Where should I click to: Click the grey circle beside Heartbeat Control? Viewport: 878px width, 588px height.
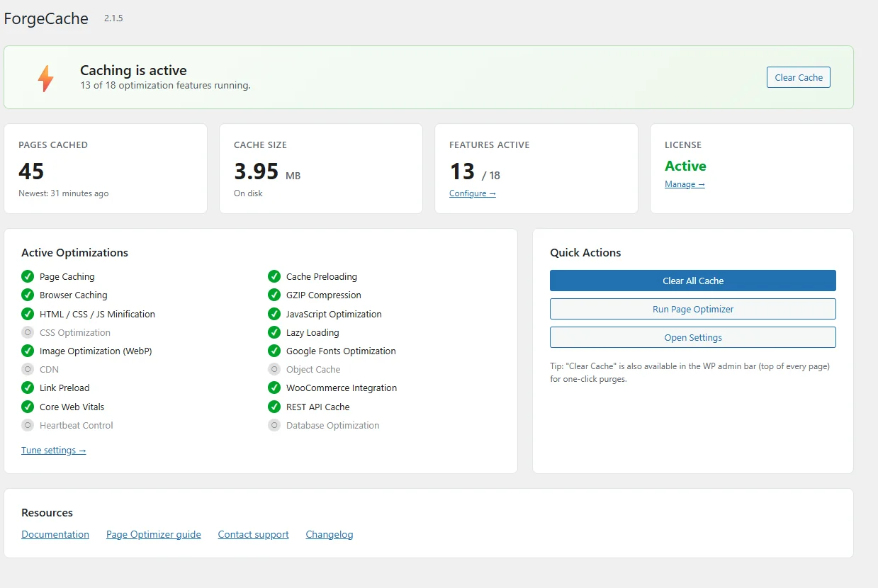(x=28, y=425)
